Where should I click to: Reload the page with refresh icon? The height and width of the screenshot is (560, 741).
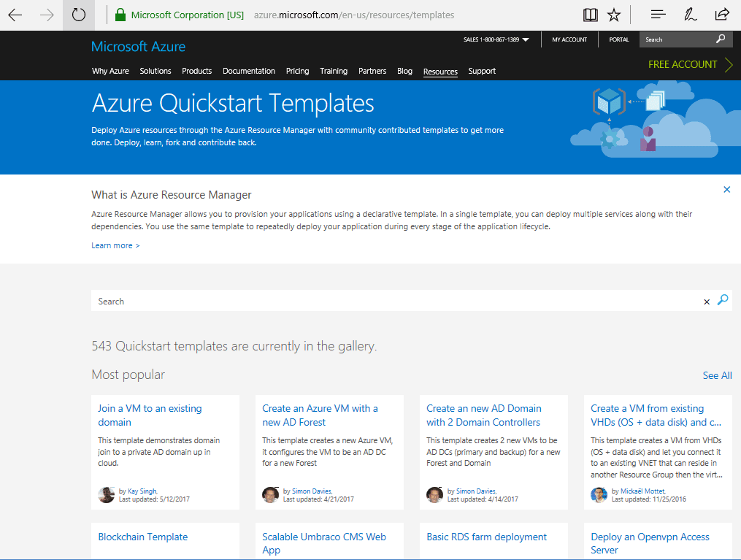(78, 15)
